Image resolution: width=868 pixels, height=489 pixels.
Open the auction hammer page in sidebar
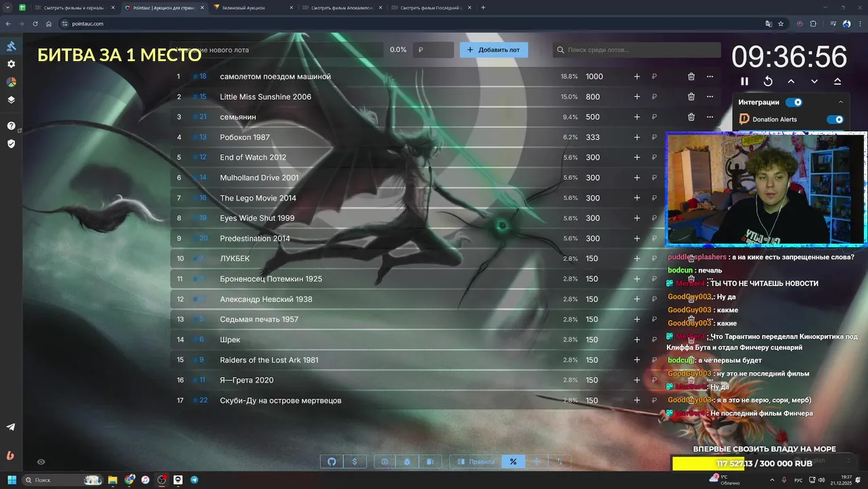point(11,46)
